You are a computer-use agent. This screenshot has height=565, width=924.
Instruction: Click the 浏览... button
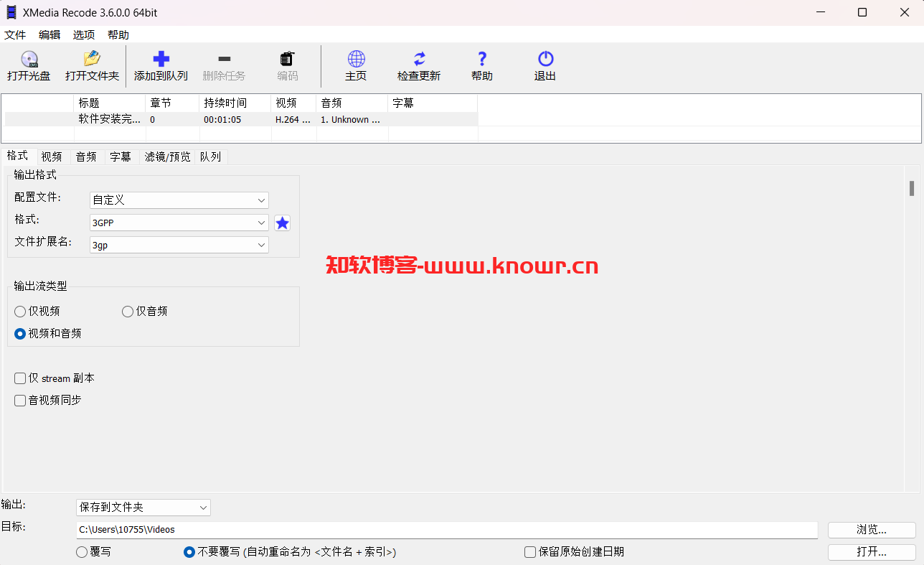point(872,530)
